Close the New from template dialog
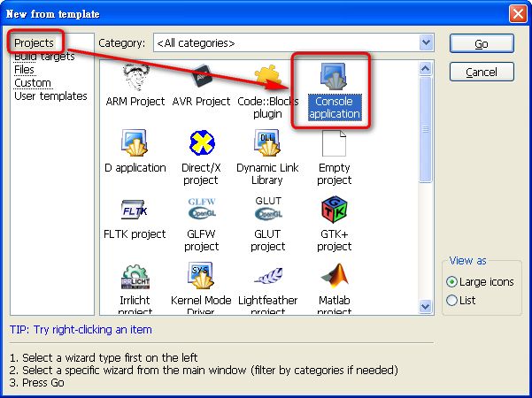This screenshot has height=398, width=532. coord(518,14)
